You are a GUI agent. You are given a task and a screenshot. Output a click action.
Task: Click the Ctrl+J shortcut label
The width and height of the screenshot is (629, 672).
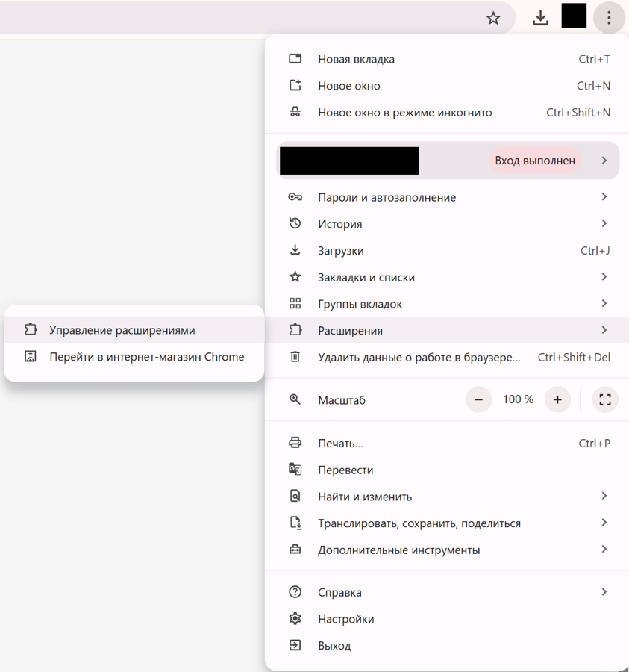coord(595,250)
